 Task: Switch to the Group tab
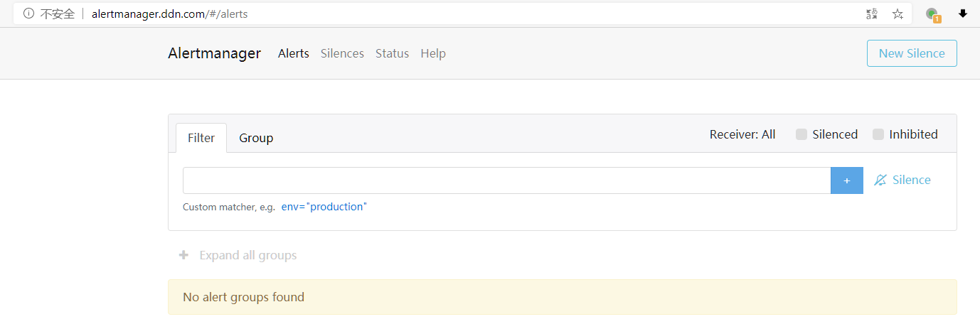[x=256, y=138]
